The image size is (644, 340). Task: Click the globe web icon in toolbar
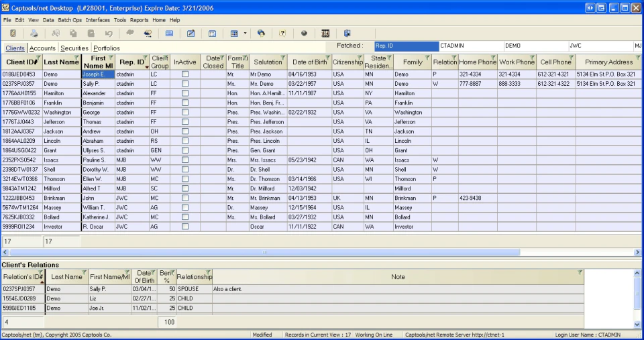tap(261, 34)
